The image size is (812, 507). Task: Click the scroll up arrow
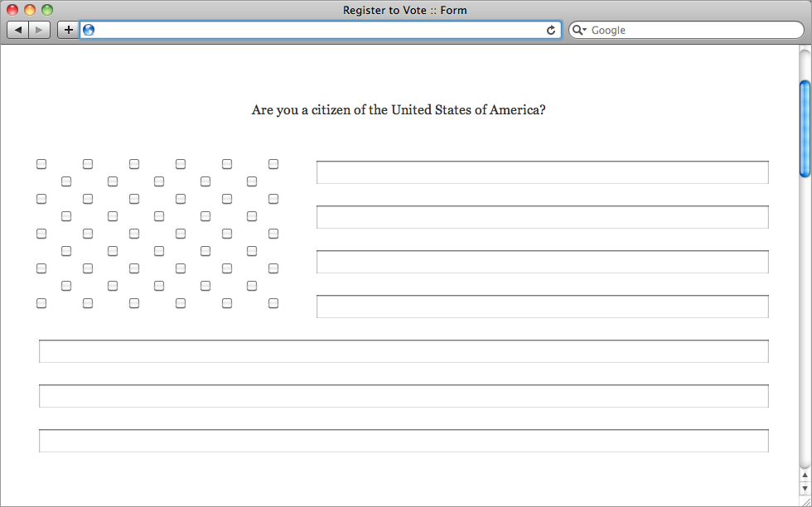point(805,475)
